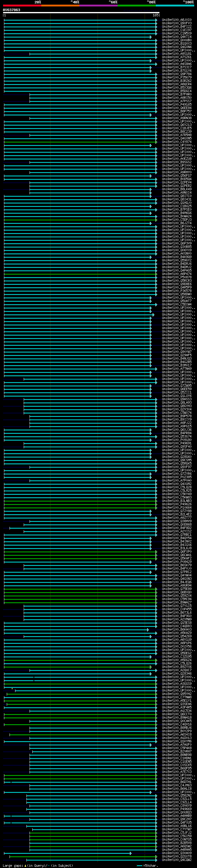Click the cyan ~100% identity legend segment
This screenshot has width=197, height=868.
(x=175, y=6)
